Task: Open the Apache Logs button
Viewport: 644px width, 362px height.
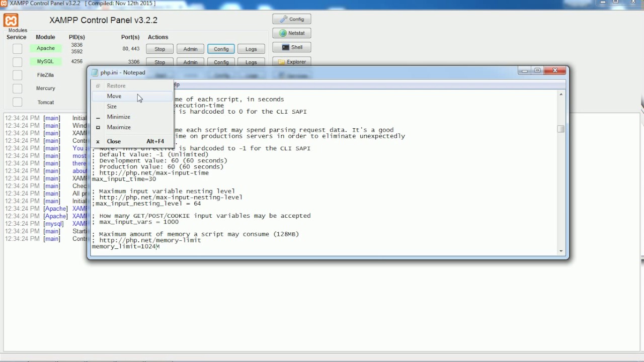Action: click(251, 49)
